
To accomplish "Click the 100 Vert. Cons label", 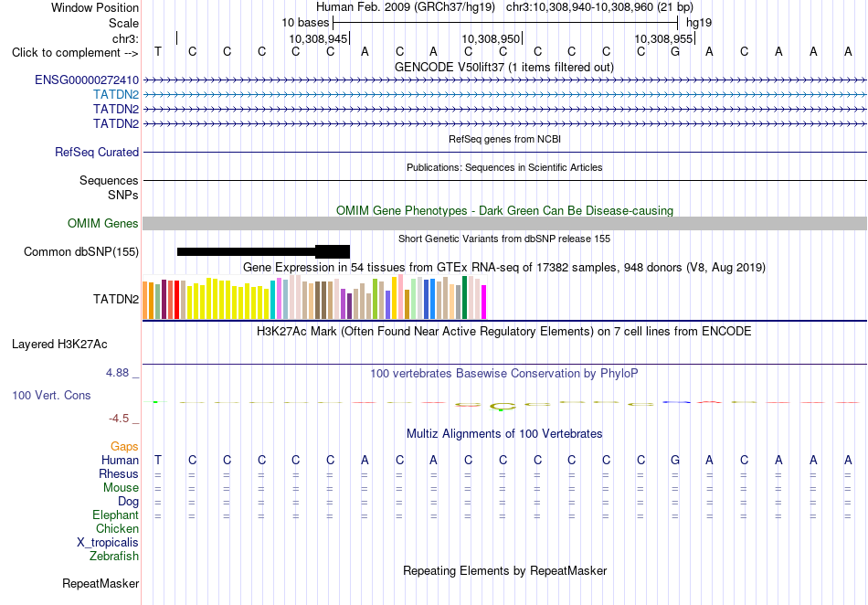I will click(x=51, y=395).
